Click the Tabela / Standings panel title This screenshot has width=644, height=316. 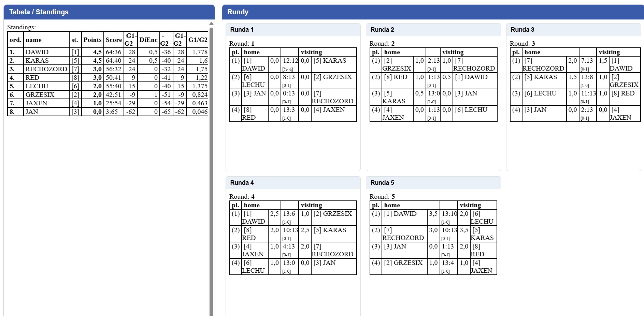[x=39, y=12]
